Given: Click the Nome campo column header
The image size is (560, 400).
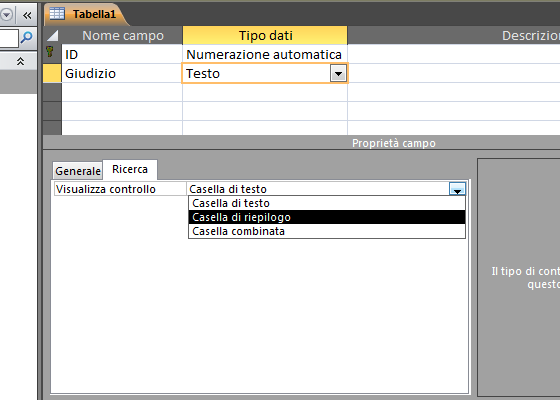Looking at the screenshot, I should (x=122, y=35).
